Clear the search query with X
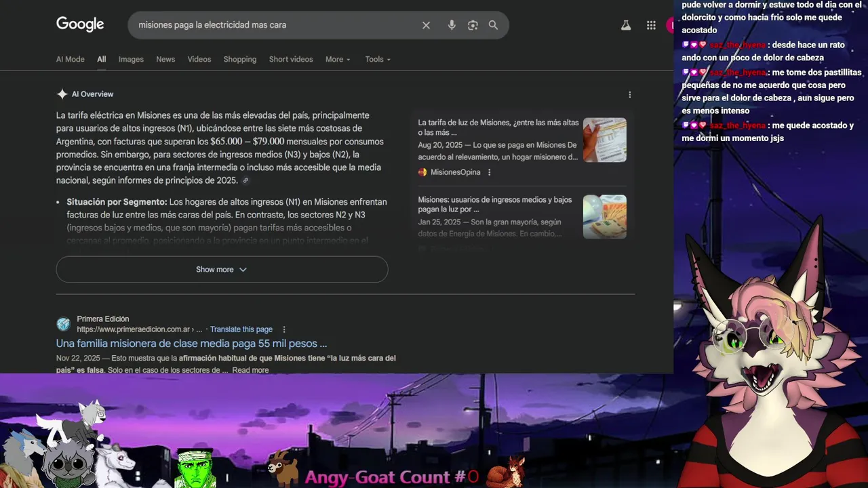The image size is (868, 488). [426, 25]
